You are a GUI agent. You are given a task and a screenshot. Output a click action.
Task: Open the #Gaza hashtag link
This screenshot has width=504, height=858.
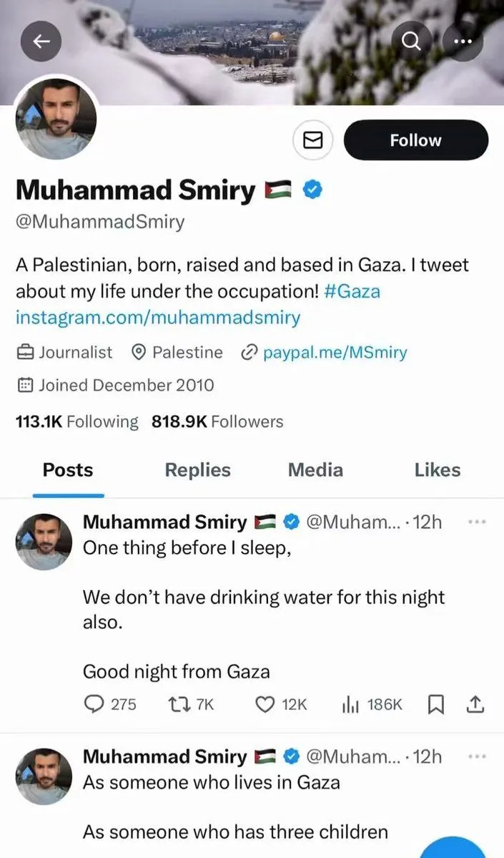(357, 291)
